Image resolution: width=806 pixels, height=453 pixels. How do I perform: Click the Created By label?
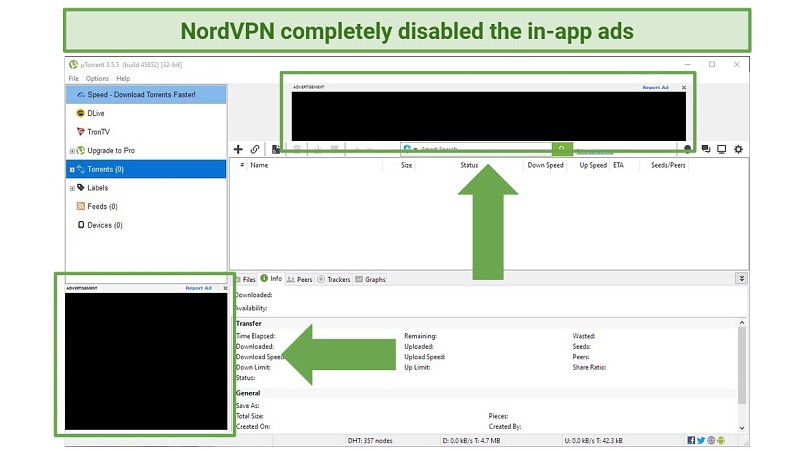[x=505, y=426]
